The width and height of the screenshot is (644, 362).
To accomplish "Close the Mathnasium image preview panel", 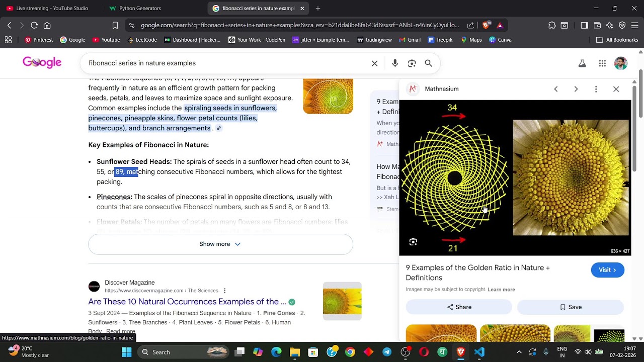I will coord(616,89).
